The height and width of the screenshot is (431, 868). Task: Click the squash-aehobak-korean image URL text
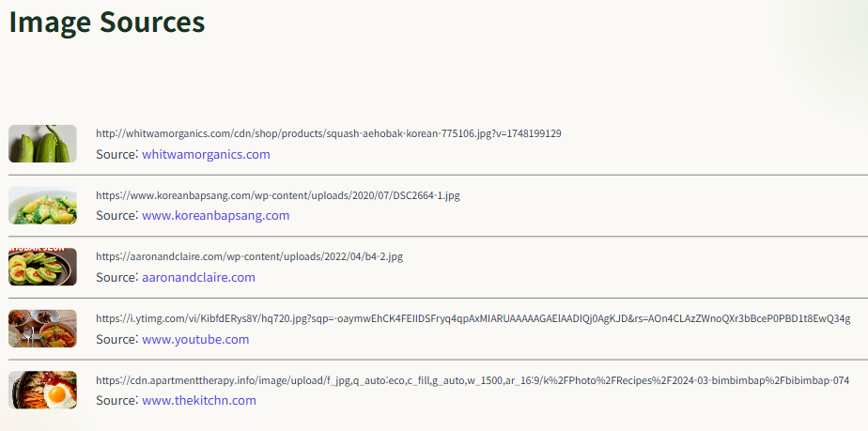point(328,134)
